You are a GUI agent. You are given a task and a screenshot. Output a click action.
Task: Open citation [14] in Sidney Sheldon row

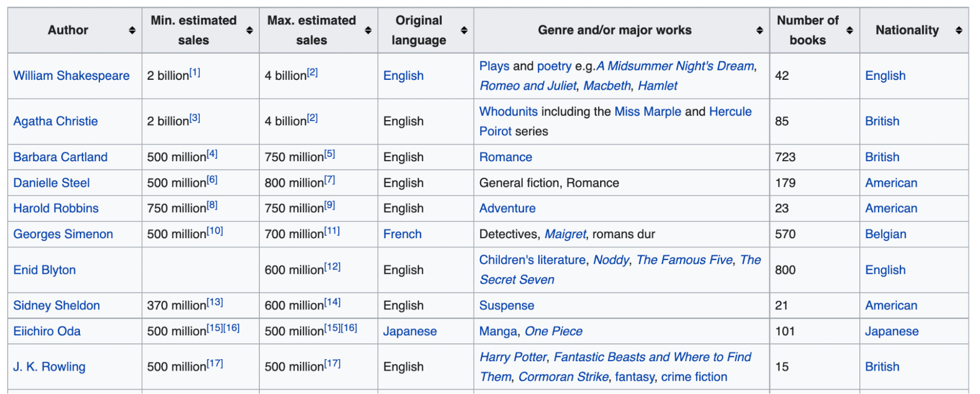pyautogui.click(x=332, y=302)
